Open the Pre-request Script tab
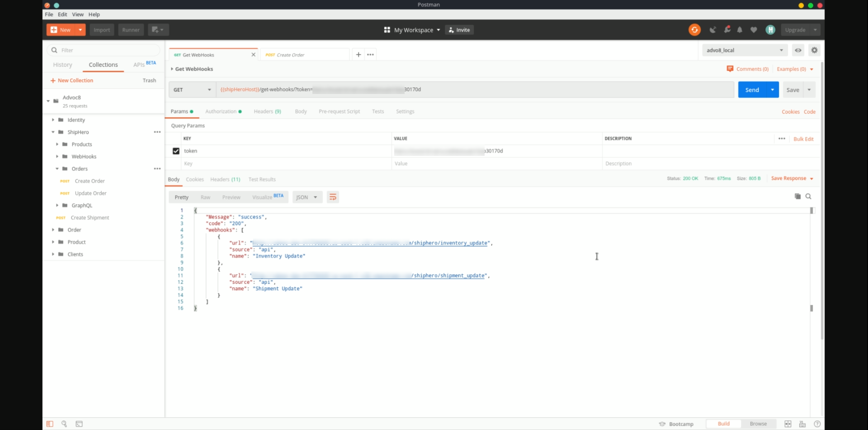Viewport: 868px width, 430px height. 339,111
